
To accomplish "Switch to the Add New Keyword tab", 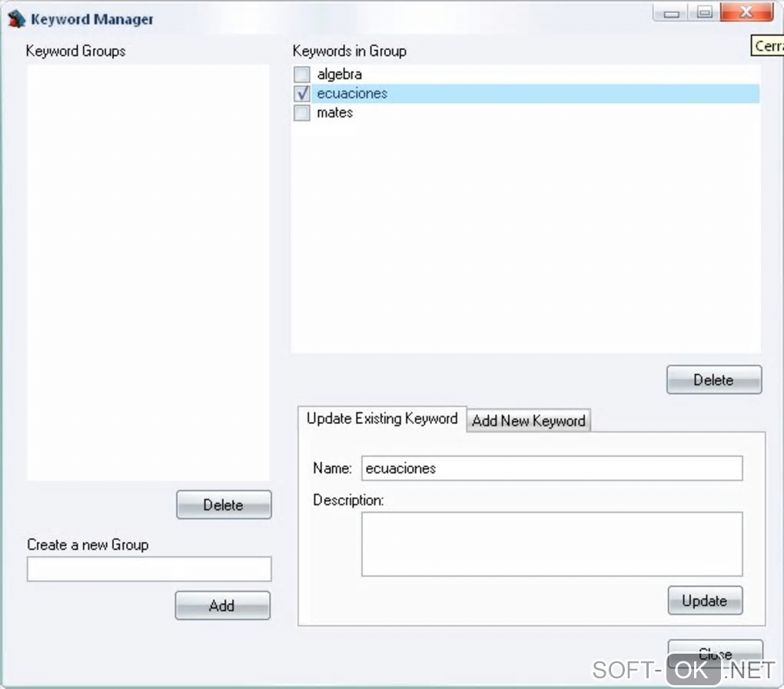I will [x=529, y=421].
